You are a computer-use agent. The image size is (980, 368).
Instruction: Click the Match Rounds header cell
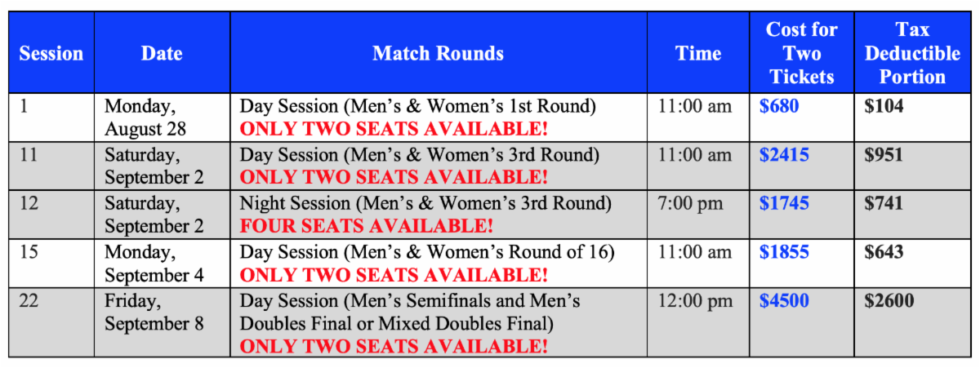tap(438, 54)
